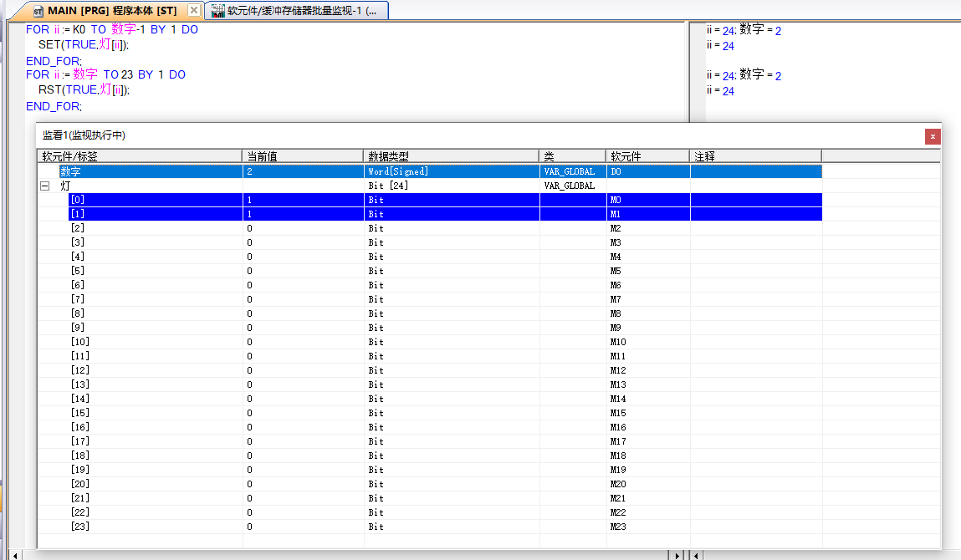Click the 软元件 column header
961x560 pixels.
647,156
